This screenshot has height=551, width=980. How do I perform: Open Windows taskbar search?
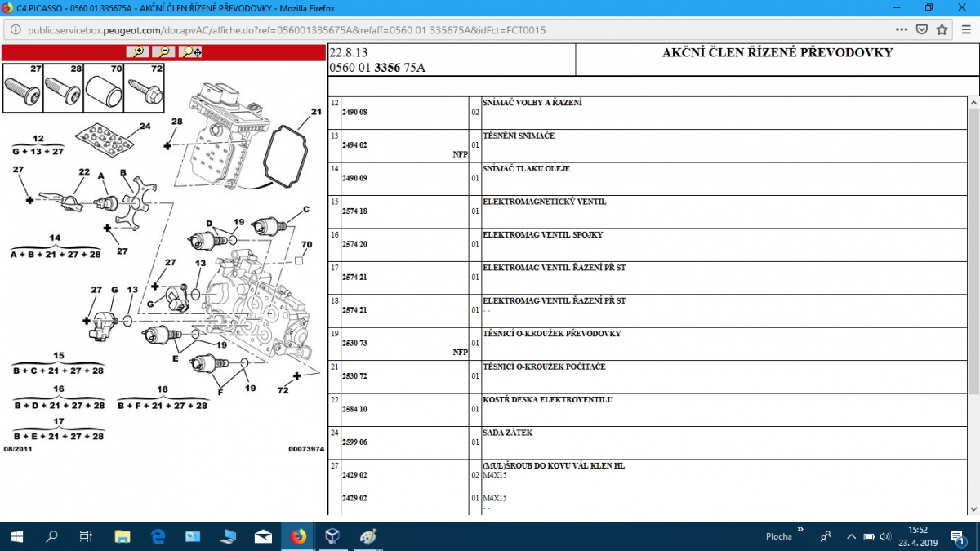(x=51, y=536)
